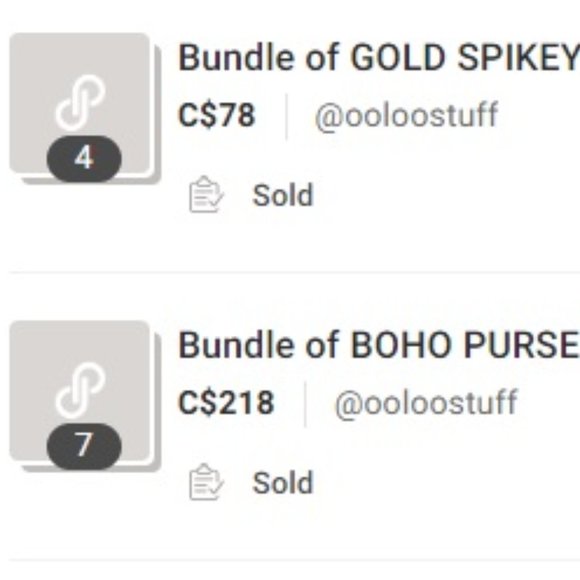
Task: Click Poshmark logo in BOHO PURSE thumbnail
Action: pos(80,391)
